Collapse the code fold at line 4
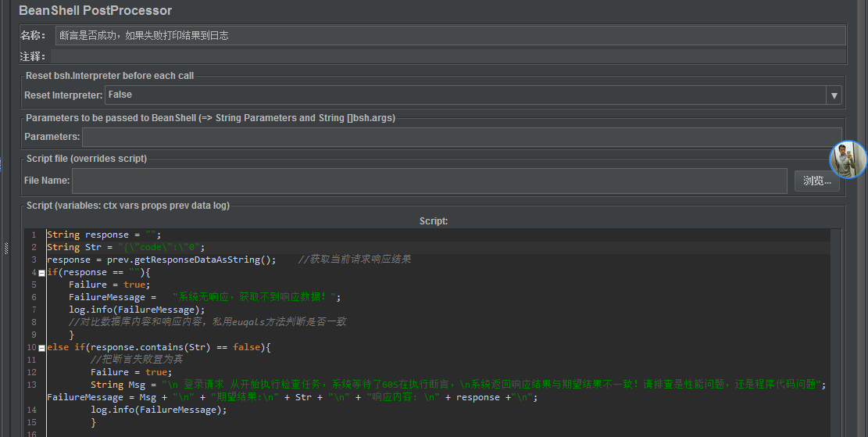This screenshot has height=437, width=868. click(x=41, y=273)
